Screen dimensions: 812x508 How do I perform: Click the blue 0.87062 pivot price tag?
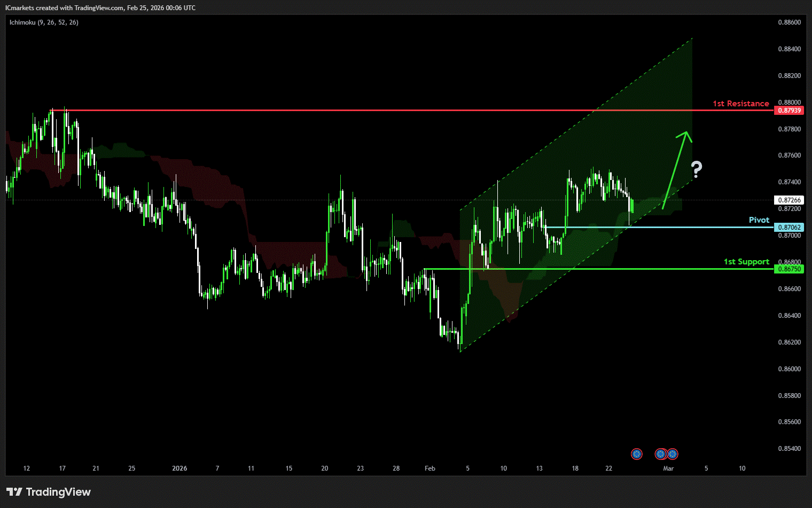789,228
